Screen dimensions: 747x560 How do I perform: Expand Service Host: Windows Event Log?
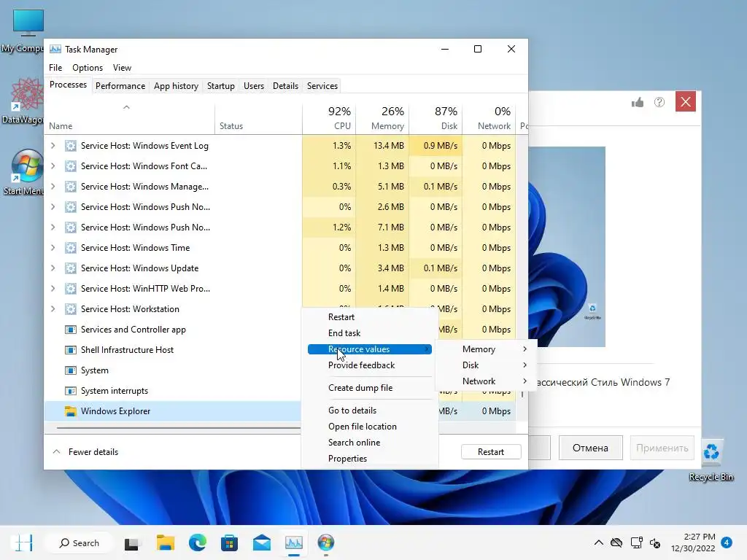(53, 146)
